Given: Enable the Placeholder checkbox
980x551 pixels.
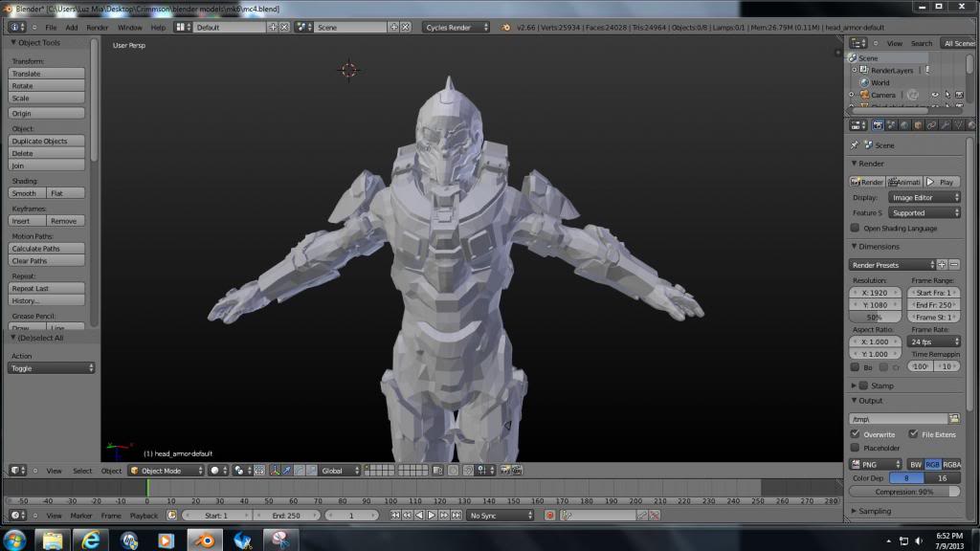Looking at the screenshot, I should pyautogui.click(x=856, y=448).
